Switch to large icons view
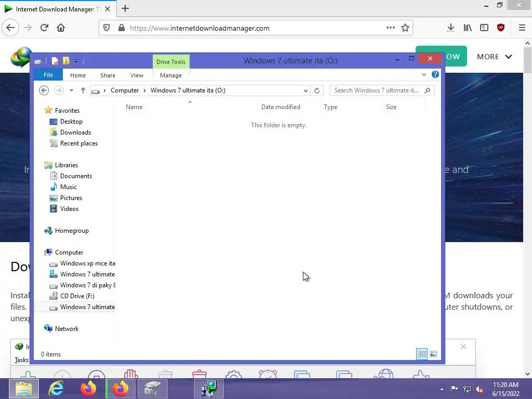The width and height of the screenshot is (532, 399). [433, 354]
